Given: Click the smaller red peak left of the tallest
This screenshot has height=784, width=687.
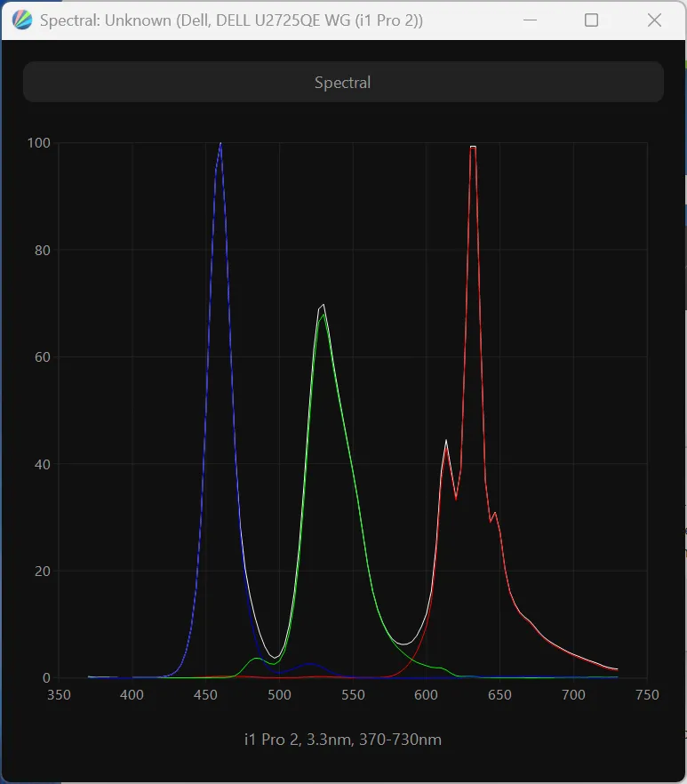Looking at the screenshot, I should point(446,441).
